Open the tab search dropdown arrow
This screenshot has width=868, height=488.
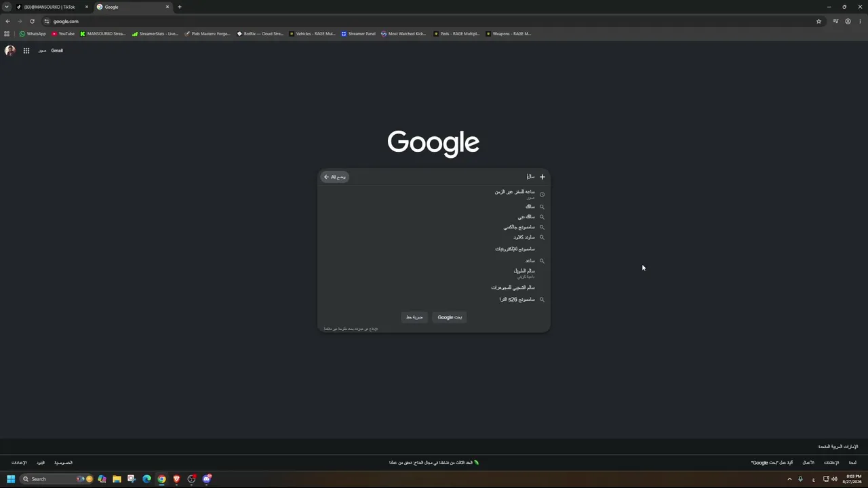7,7
